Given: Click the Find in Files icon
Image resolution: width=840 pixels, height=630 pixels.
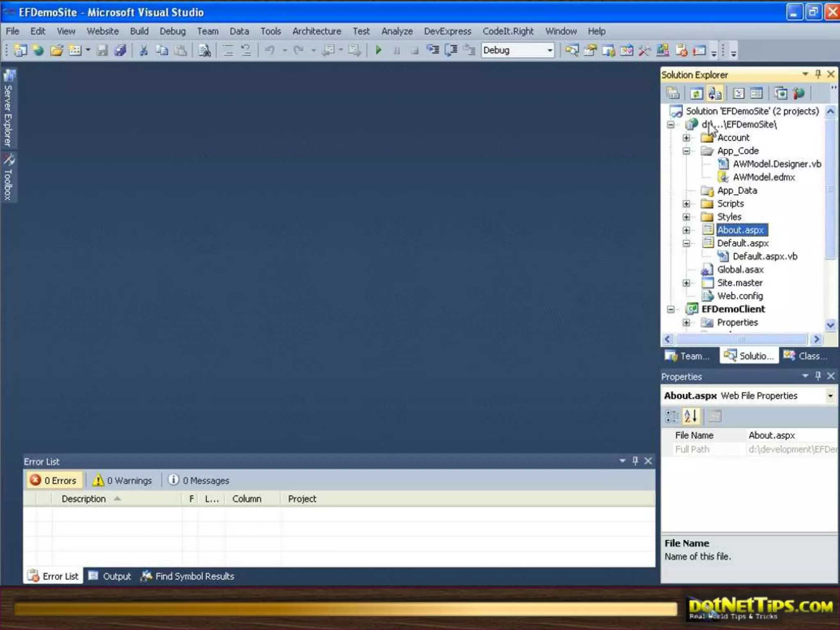Looking at the screenshot, I should coord(204,50).
